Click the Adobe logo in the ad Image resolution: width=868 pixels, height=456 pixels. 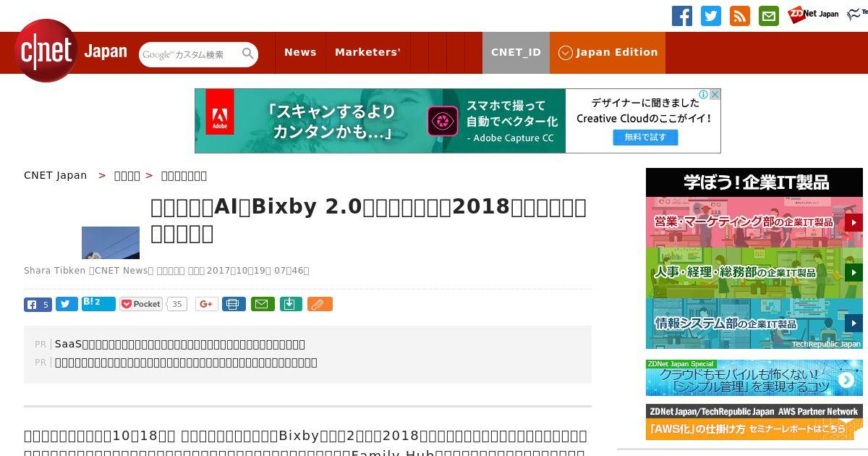tap(220, 111)
